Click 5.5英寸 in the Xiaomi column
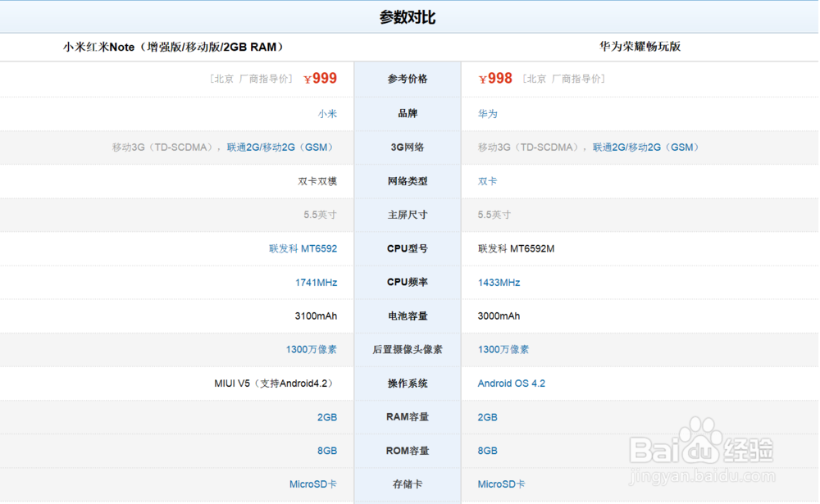Viewport: 820px width, 504px height. (320, 215)
